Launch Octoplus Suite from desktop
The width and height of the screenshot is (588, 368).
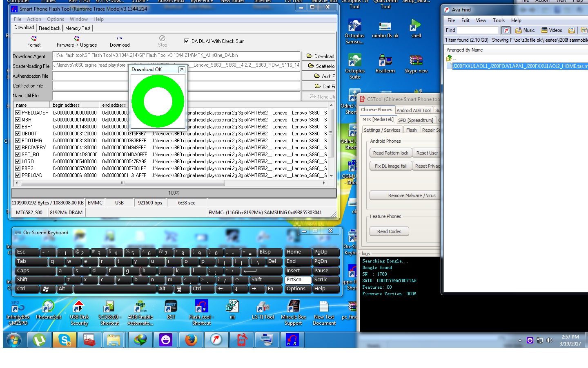click(x=355, y=67)
